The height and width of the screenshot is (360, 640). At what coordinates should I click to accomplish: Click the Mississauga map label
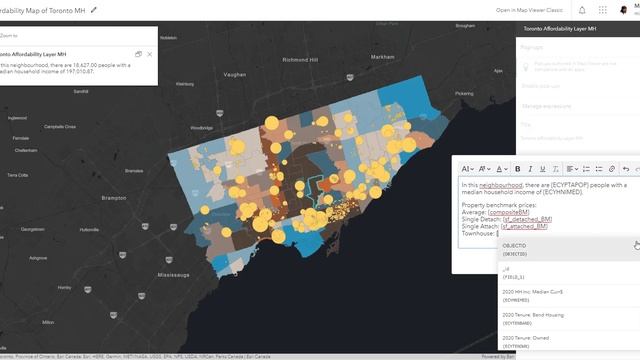[x=173, y=275]
